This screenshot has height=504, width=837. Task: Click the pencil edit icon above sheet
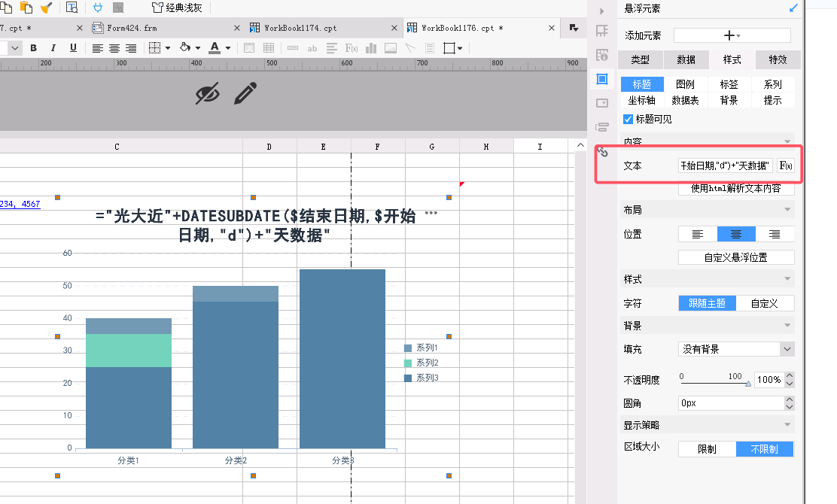point(245,93)
